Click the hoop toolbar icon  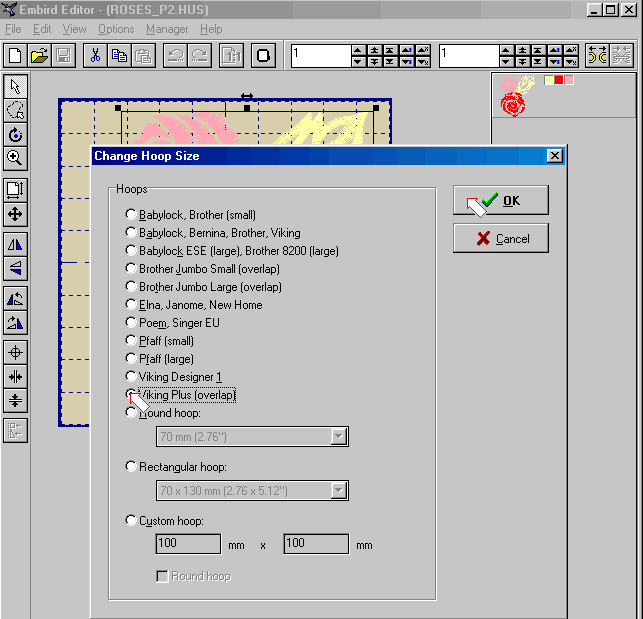click(x=263, y=55)
